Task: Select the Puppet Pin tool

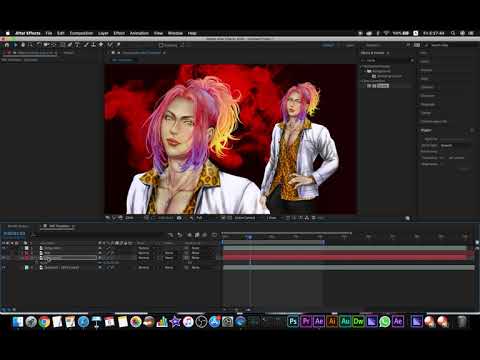Action: tap(118, 45)
